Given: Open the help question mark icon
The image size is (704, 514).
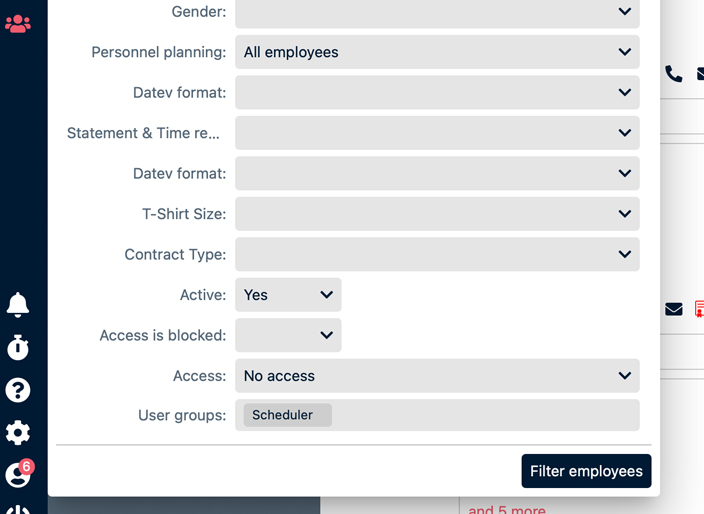Looking at the screenshot, I should point(18,390).
